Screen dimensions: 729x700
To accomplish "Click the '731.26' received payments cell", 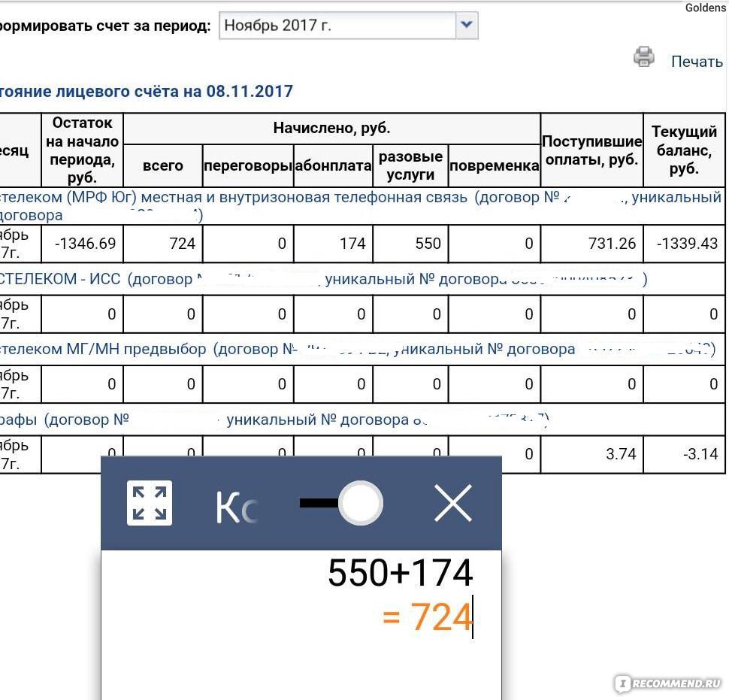I will pyautogui.click(x=592, y=244).
